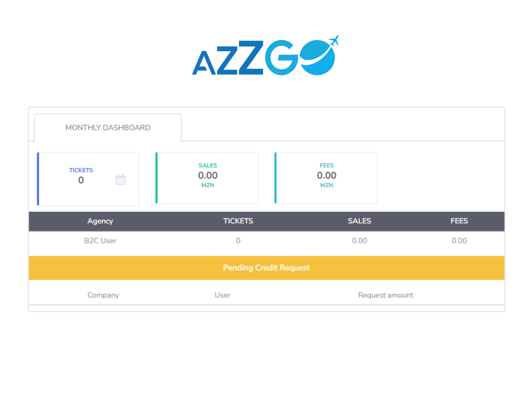Click the AZZGO logo
Image resolution: width=532 pixels, height=419 pixels.
pos(265,55)
